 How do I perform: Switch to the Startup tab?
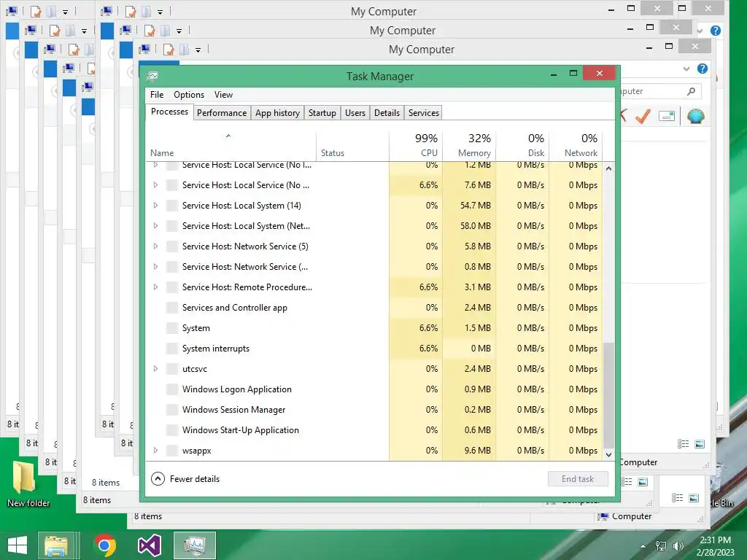pos(322,113)
